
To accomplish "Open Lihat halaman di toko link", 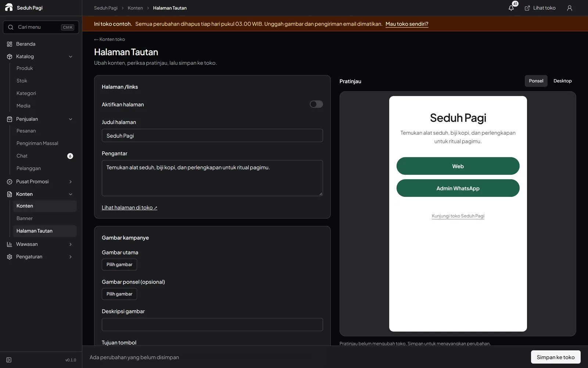I will 129,208.
